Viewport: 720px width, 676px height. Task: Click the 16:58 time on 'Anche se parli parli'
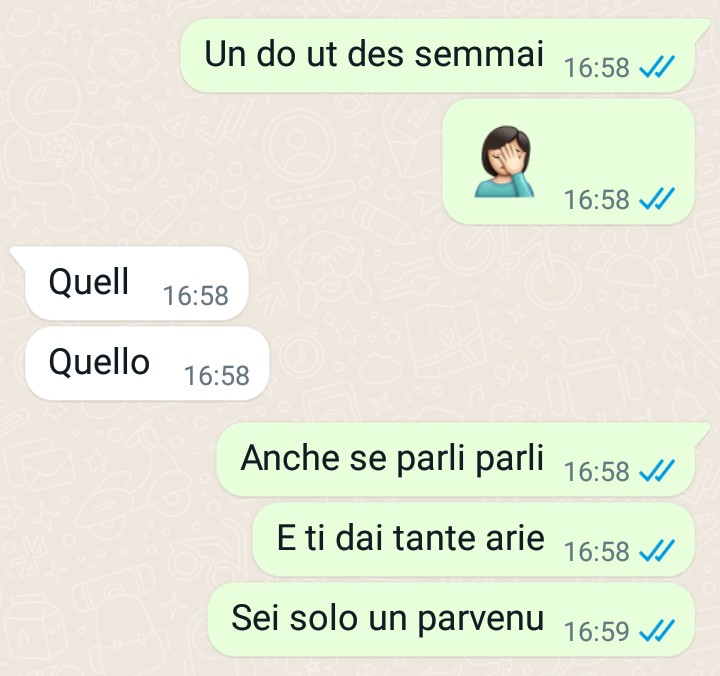pyautogui.click(x=596, y=471)
